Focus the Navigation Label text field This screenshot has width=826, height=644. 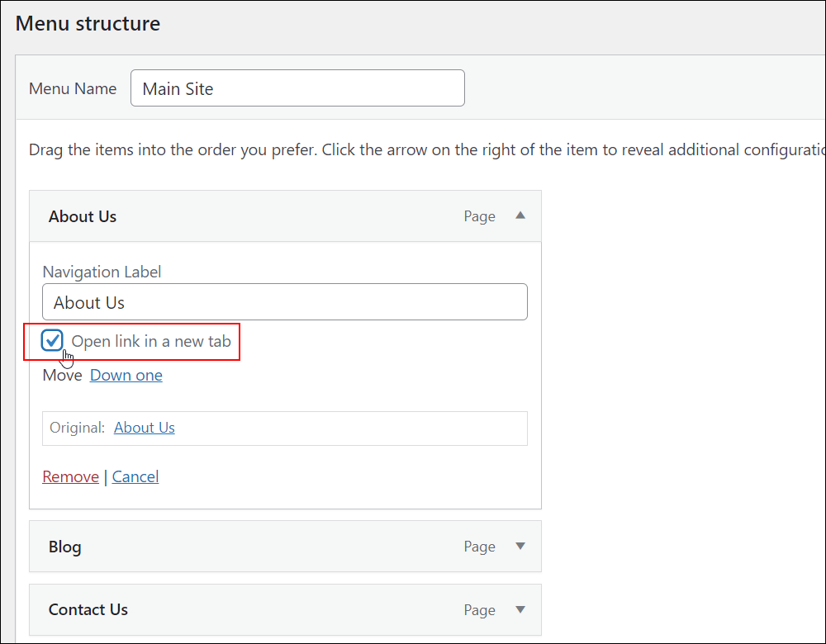[x=284, y=301]
